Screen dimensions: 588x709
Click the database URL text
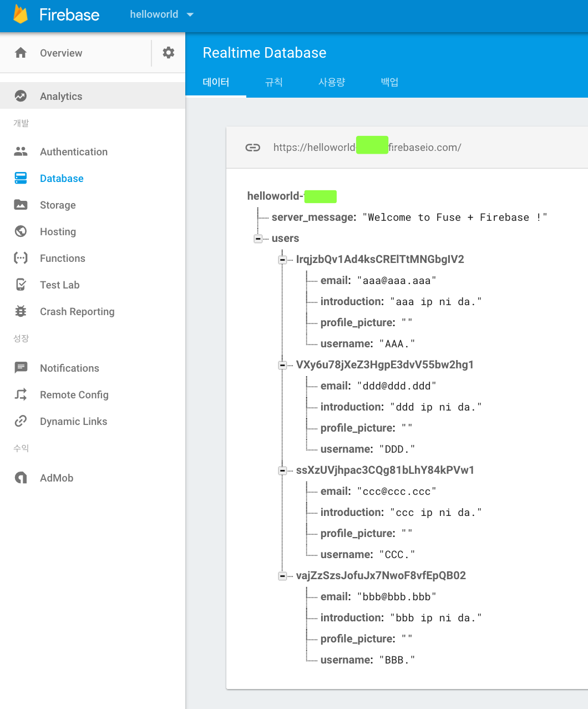click(x=367, y=148)
